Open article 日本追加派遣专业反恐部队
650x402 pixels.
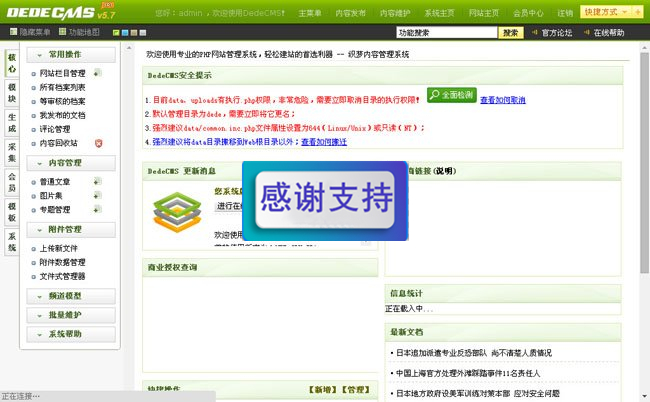pos(474,353)
